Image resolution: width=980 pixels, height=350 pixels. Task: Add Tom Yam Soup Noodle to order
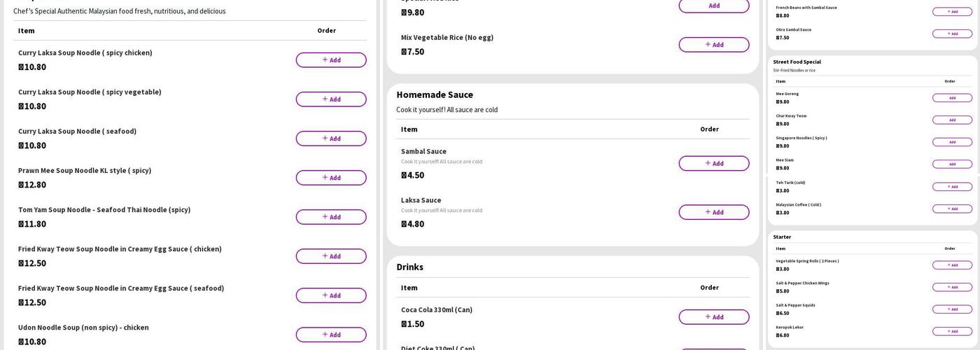pyautogui.click(x=330, y=217)
